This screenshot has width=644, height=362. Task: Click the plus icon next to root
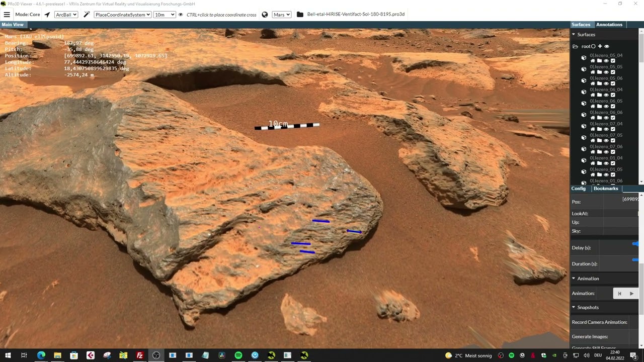[x=600, y=46]
